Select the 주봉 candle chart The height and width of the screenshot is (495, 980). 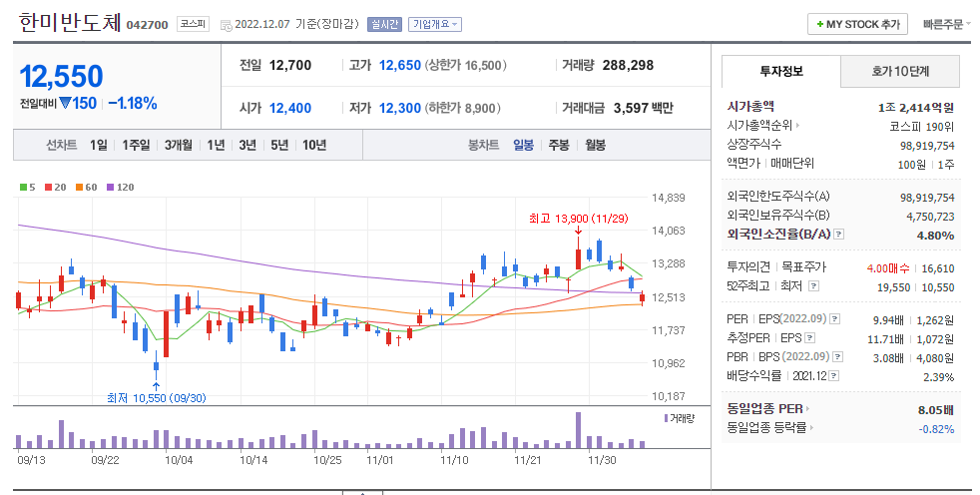click(x=559, y=145)
